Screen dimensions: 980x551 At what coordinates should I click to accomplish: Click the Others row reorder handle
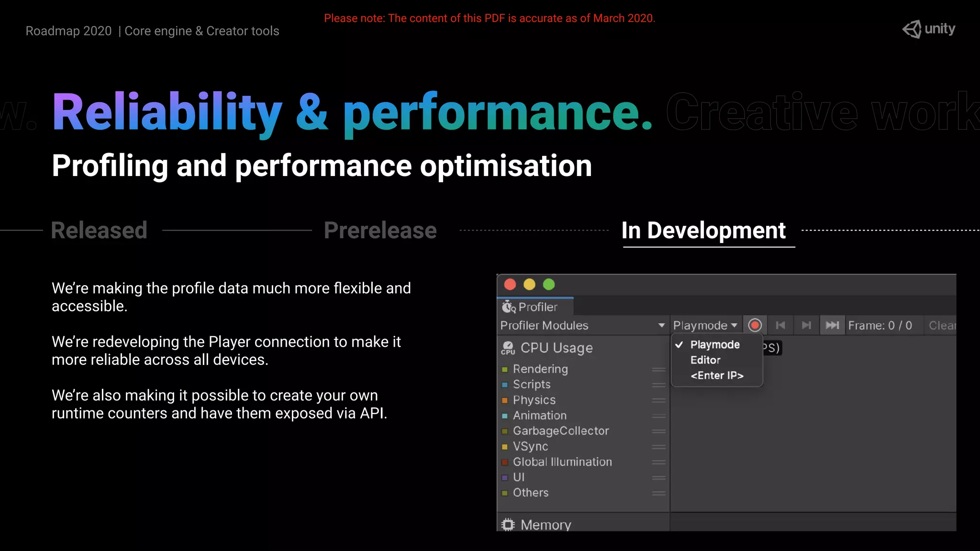tap(659, 493)
